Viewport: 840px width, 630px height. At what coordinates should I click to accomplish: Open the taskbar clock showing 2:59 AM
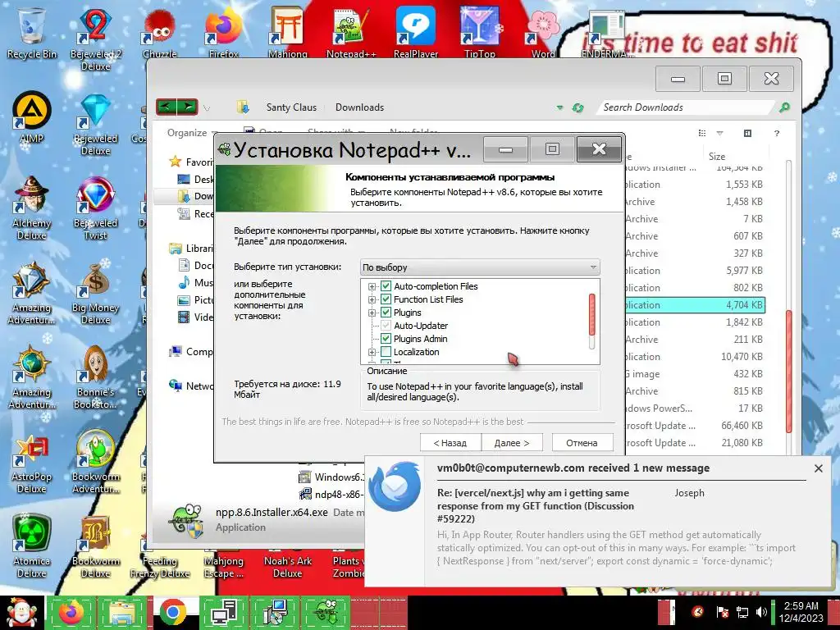coord(801,612)
